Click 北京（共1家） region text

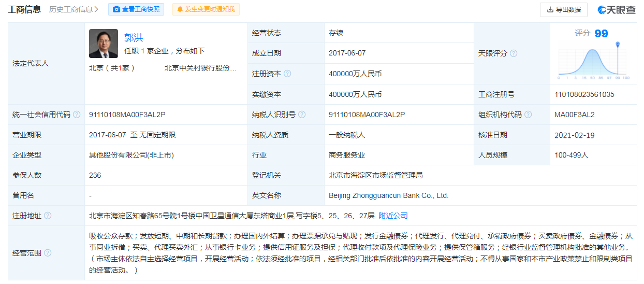[x=112, y=68]
